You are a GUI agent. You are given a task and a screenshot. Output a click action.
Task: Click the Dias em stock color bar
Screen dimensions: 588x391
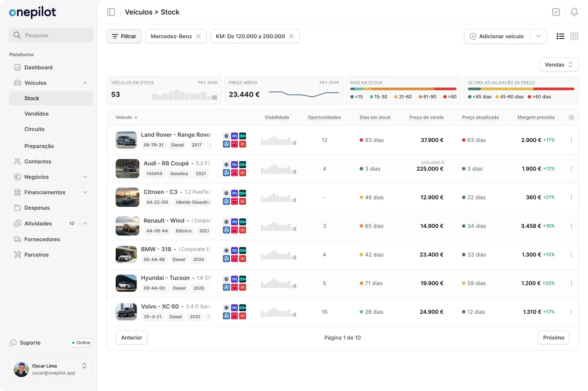tap(403, 89)
